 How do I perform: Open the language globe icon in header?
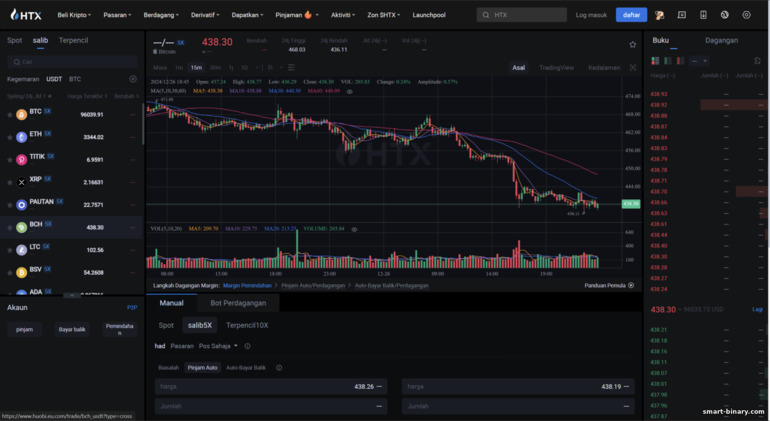[724, 15]
